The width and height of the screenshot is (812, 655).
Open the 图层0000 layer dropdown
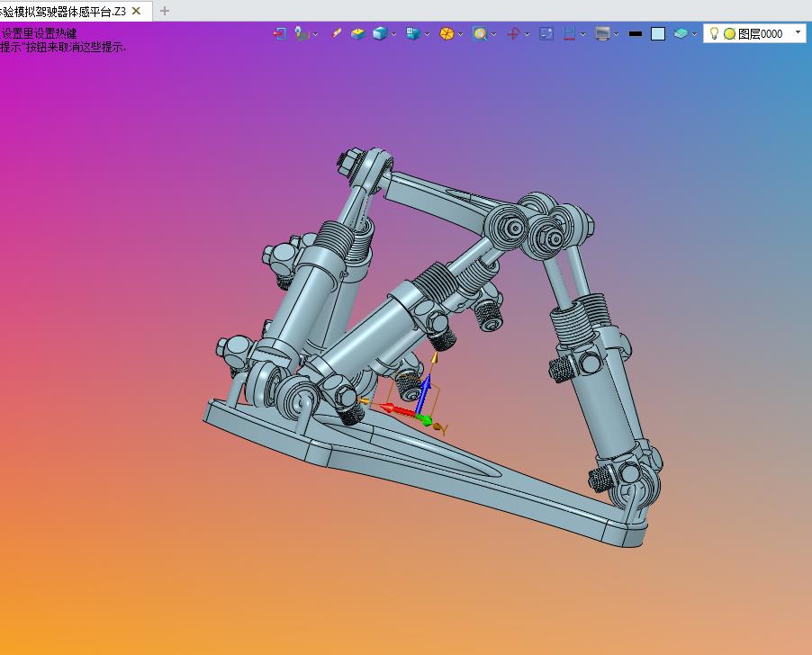798,32
